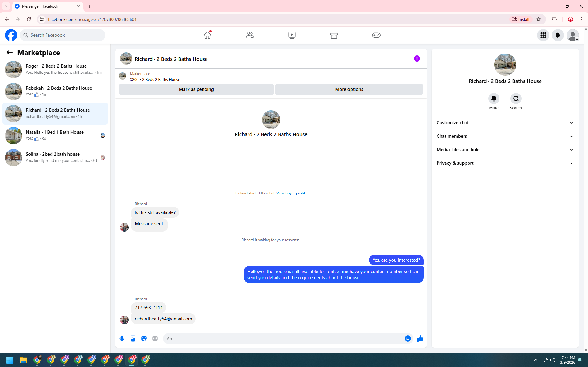This screenshot has width=588, height=367.
Task: Open Marketplace $800 listing link
Action: click(x=155, y=80)
